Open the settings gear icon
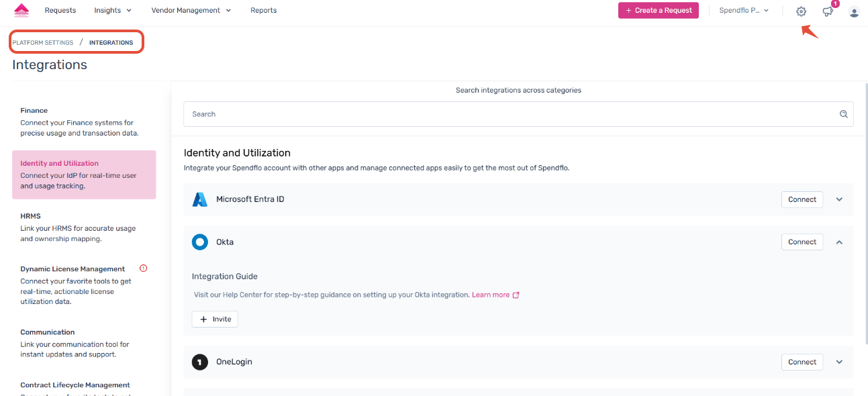The image size is (868, 396). point(801,11)
